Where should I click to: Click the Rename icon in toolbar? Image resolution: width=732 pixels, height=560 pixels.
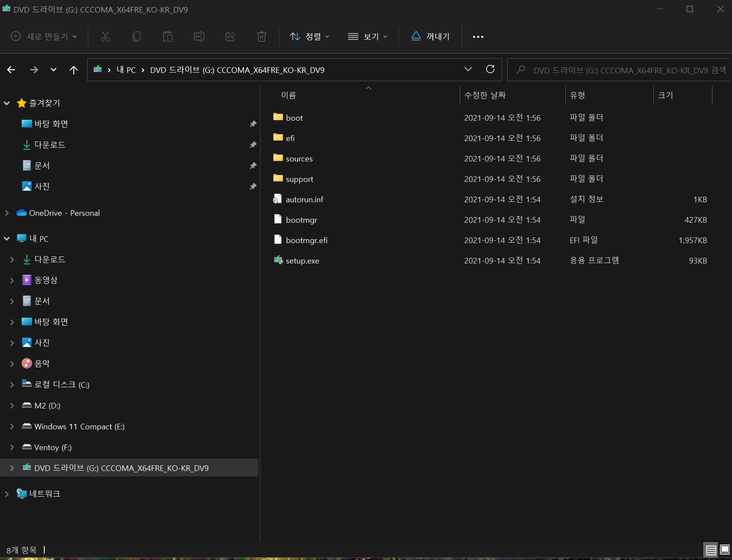[x=199, y=36]
